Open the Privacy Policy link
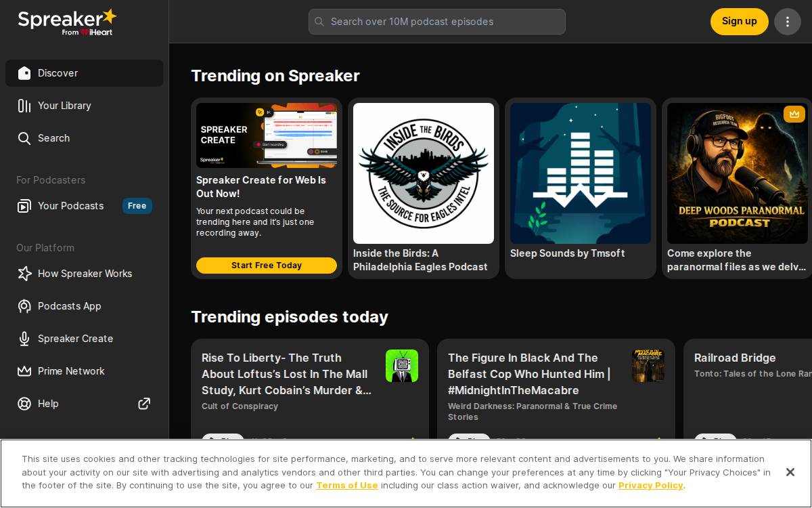 651,485
